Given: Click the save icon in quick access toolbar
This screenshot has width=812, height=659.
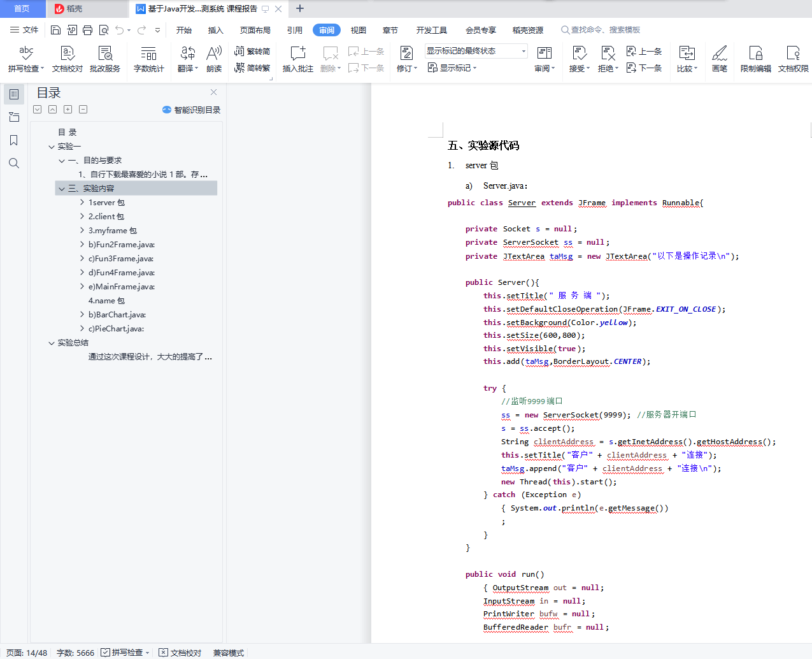Looking at the screenshot, I should 55,30.
